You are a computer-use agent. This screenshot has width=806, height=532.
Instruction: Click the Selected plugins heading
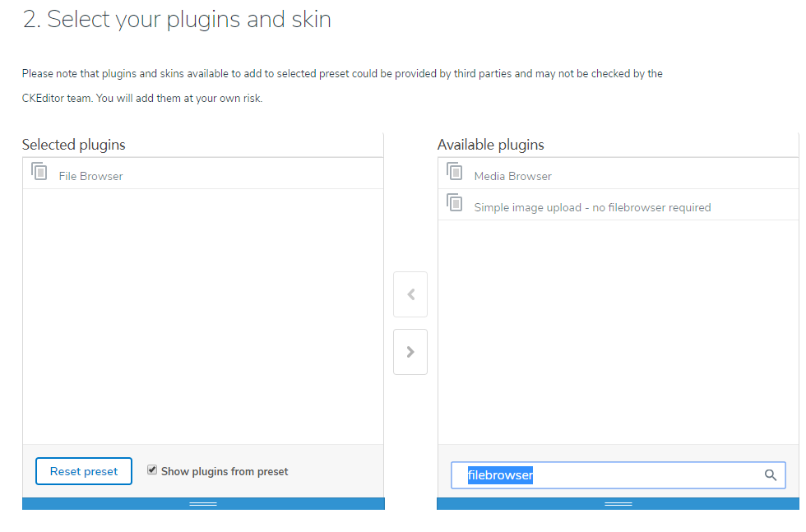click(73, 145)
